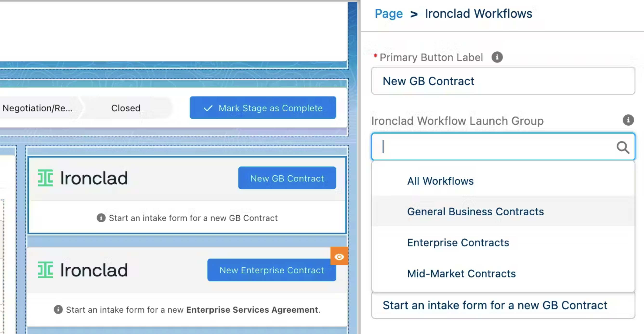Click the Primary Button Label info icon
644x334 pixels.
(x=497, y=57)
